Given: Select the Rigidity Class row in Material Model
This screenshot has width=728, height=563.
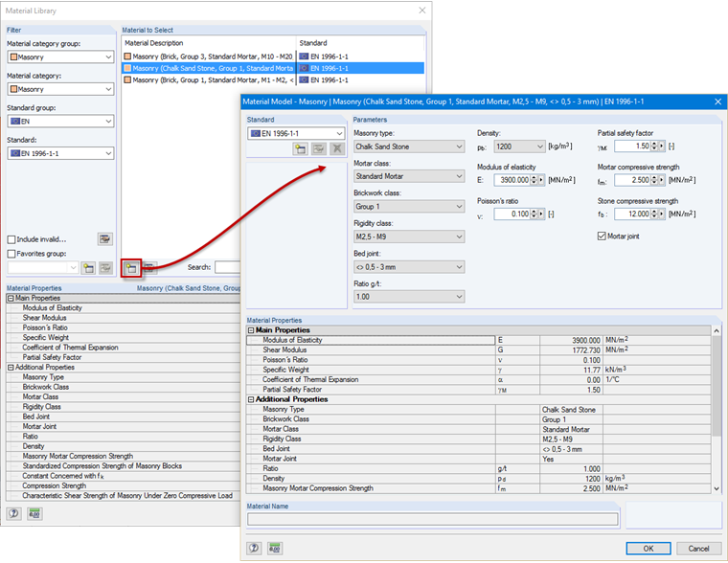Looking at the screenshot, I should pos(479,439).
